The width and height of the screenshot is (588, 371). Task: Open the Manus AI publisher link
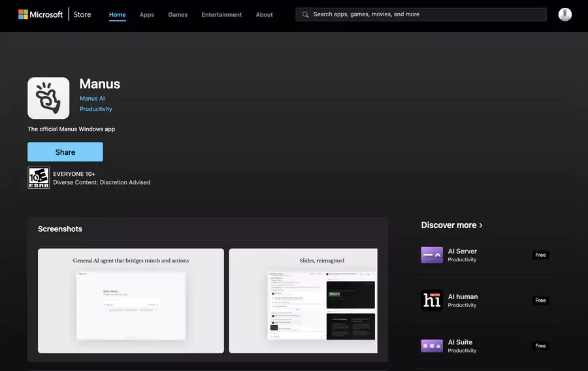coord(92,98)
